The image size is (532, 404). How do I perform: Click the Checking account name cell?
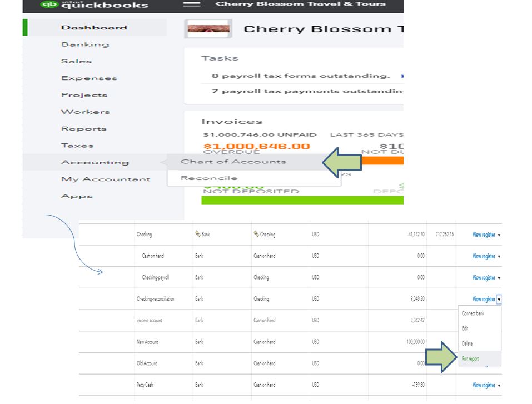pos(144,234)
